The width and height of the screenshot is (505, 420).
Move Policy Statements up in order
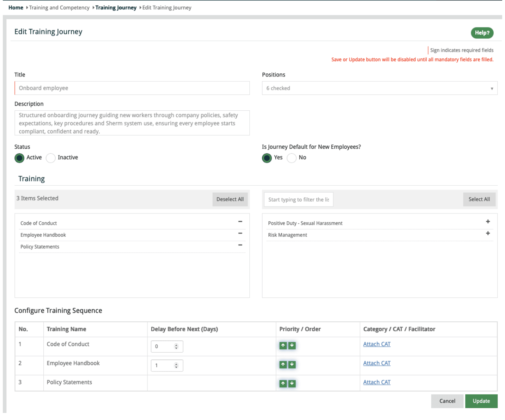tap(283, 384)
